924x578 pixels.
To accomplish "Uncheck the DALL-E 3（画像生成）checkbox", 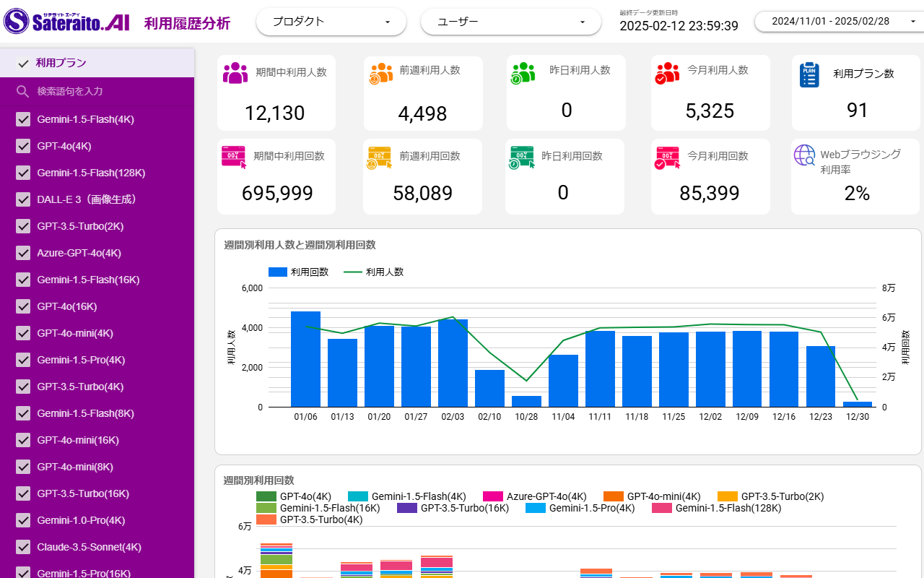I will point(22,199).
